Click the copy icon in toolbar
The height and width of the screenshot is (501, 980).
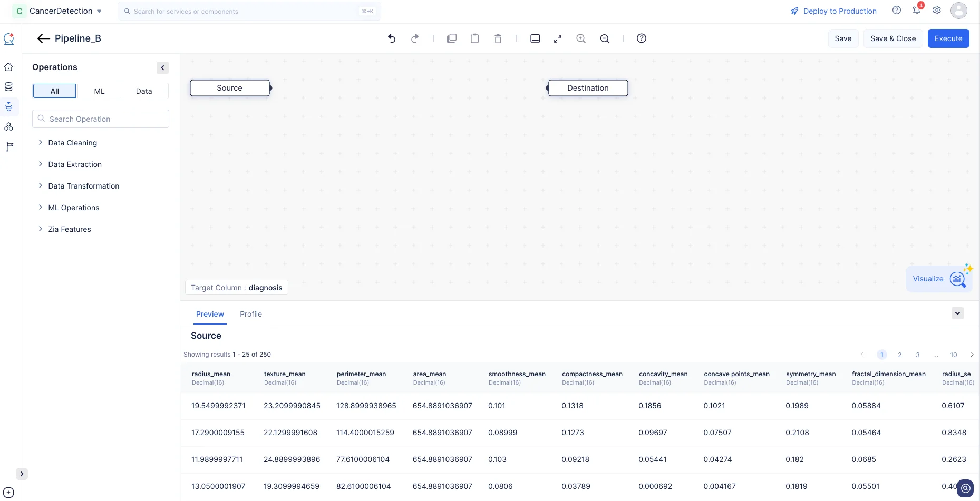click(x=452, y=38)
